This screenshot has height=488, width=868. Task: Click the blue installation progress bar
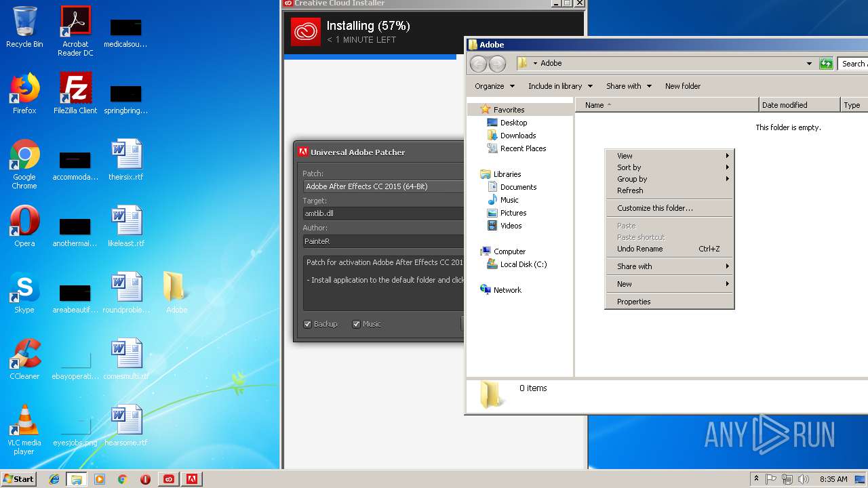[x=370, y=57]
